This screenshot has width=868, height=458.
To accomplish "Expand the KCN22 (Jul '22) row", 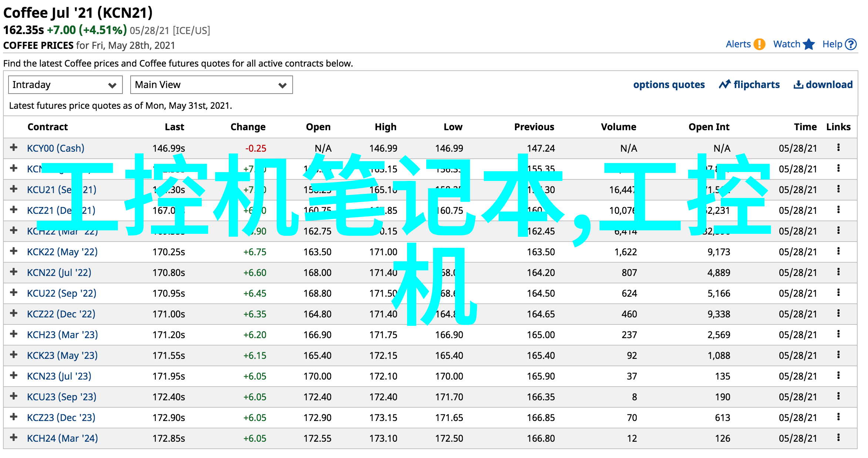I will (x=14, y=272).
